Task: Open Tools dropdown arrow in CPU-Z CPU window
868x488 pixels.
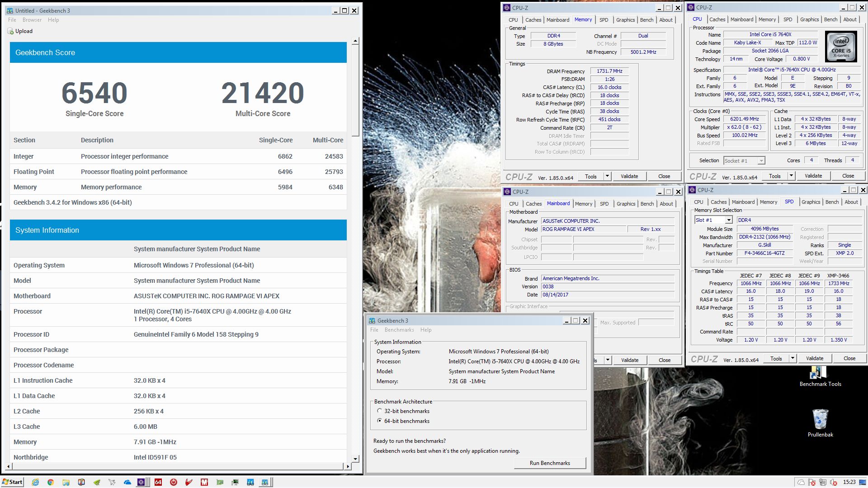Action: tap(791, 176)
